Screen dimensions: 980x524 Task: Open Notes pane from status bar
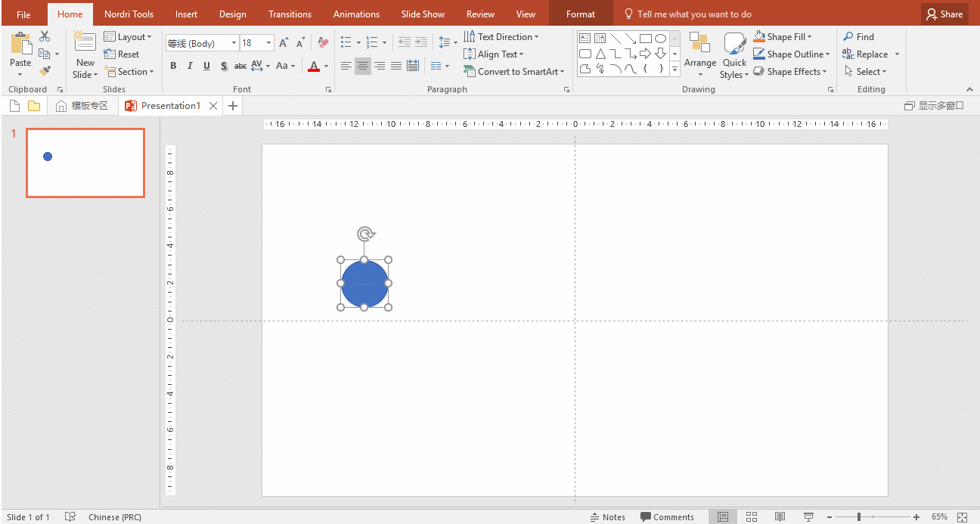607,517
